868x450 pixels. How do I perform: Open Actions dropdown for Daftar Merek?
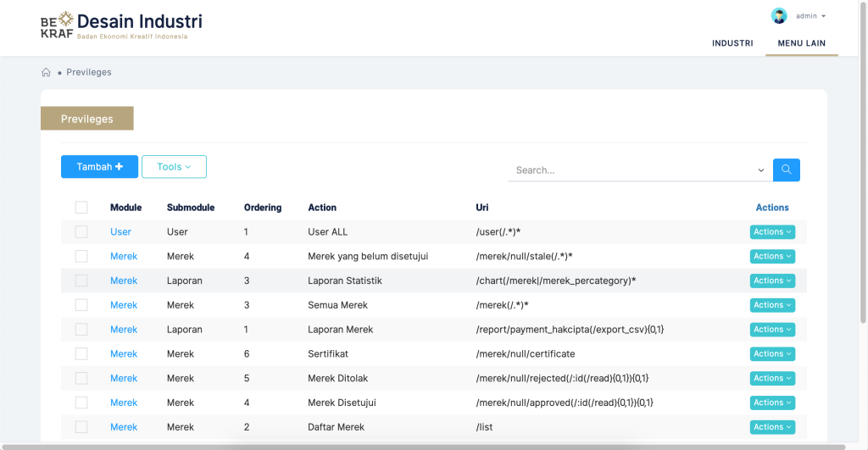coord(772,427)
